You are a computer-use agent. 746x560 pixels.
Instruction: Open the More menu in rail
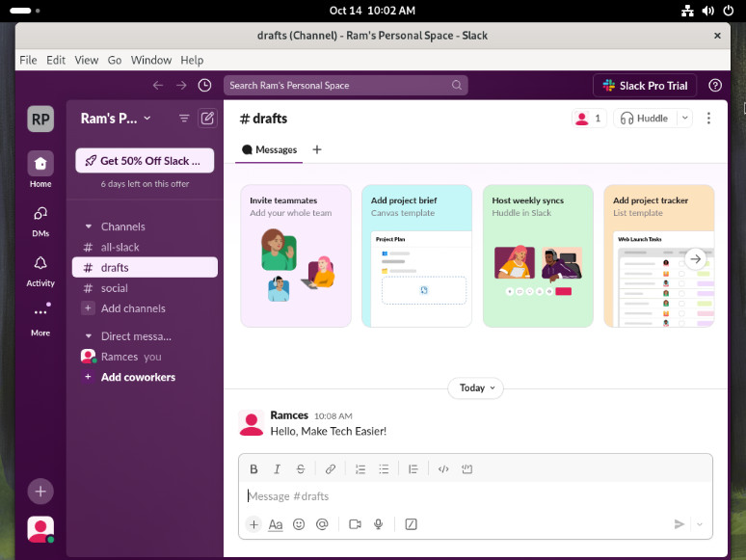point(40,320)
